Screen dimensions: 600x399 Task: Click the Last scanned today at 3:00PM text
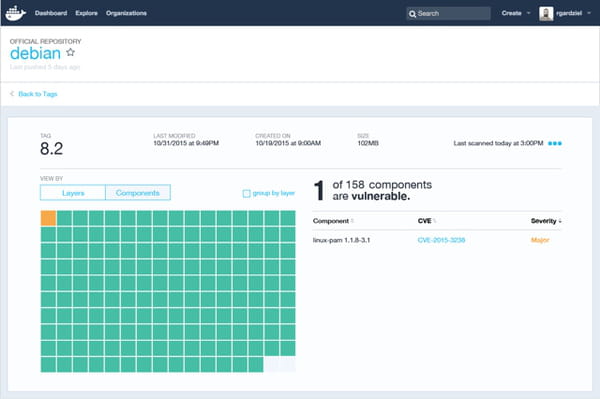498,143
